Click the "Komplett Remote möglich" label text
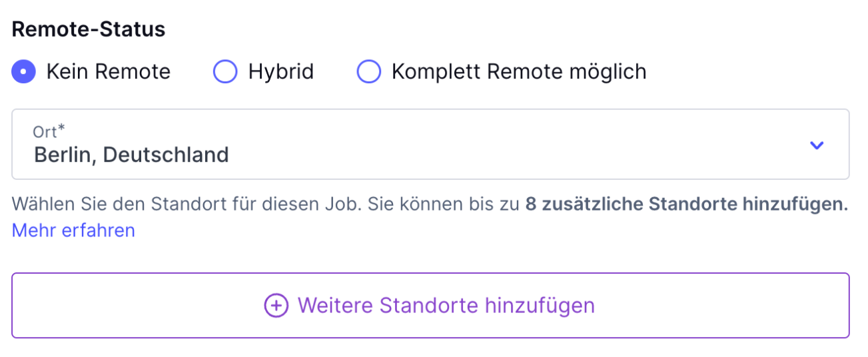The width and height of the screenshot is (868, 357). pos(519,71)
